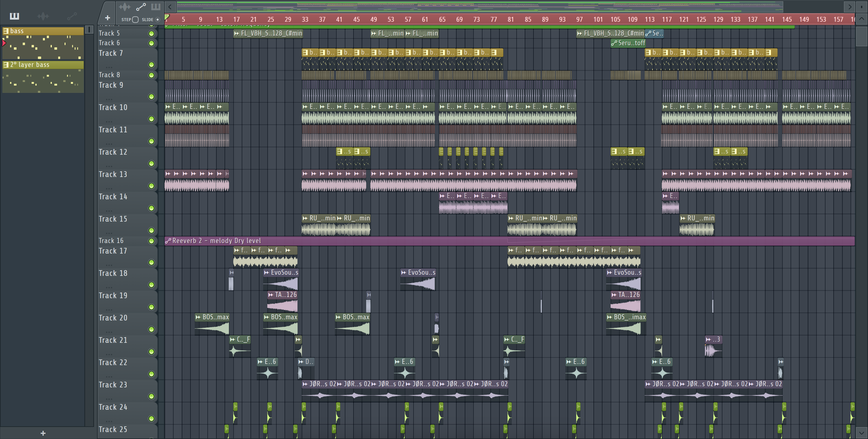Select the Track 9 header name
868x439 pixels.
click(111, 85)
